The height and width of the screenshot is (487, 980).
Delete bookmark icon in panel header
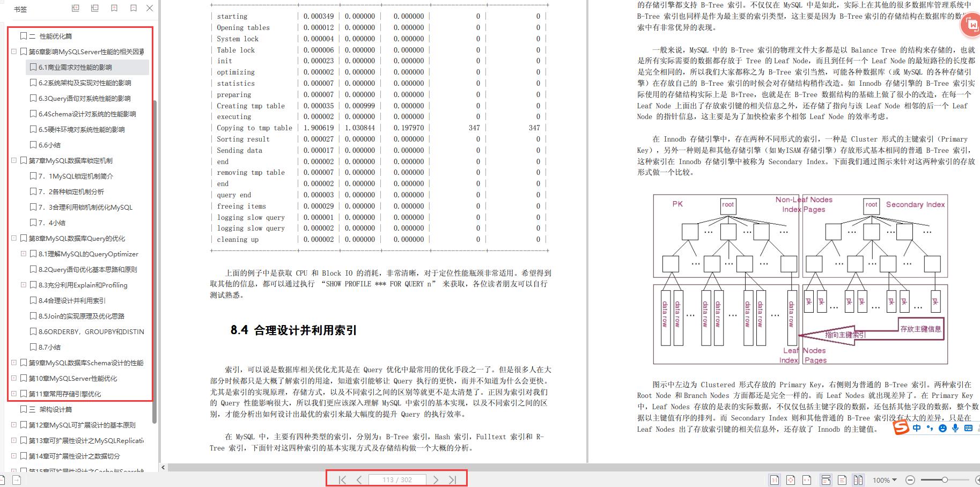point(133,8)
